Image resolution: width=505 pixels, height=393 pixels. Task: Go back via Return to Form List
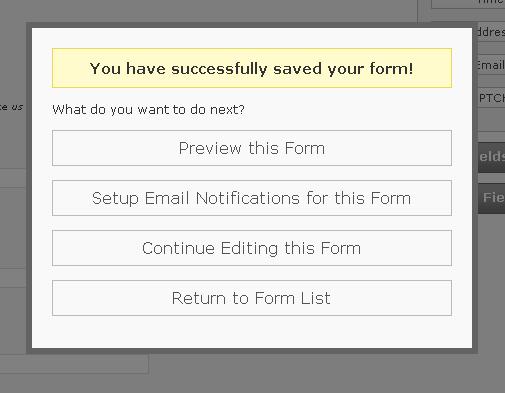(252, 298)
